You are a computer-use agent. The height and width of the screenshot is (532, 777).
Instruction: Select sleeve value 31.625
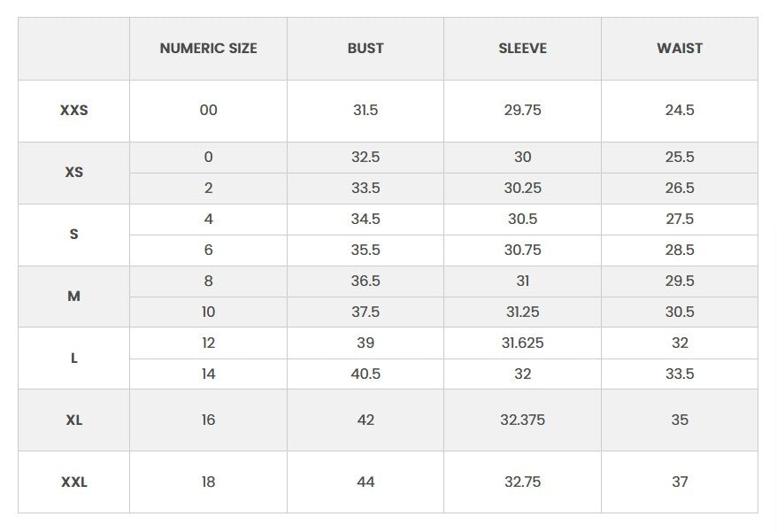[522, 343]
